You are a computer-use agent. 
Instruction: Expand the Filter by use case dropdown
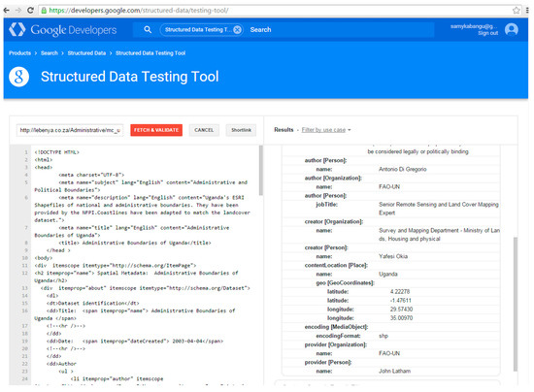pos(326,130)
